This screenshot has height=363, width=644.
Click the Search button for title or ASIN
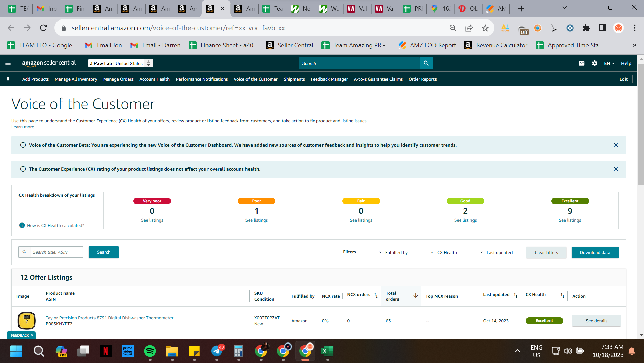(104, 252)
